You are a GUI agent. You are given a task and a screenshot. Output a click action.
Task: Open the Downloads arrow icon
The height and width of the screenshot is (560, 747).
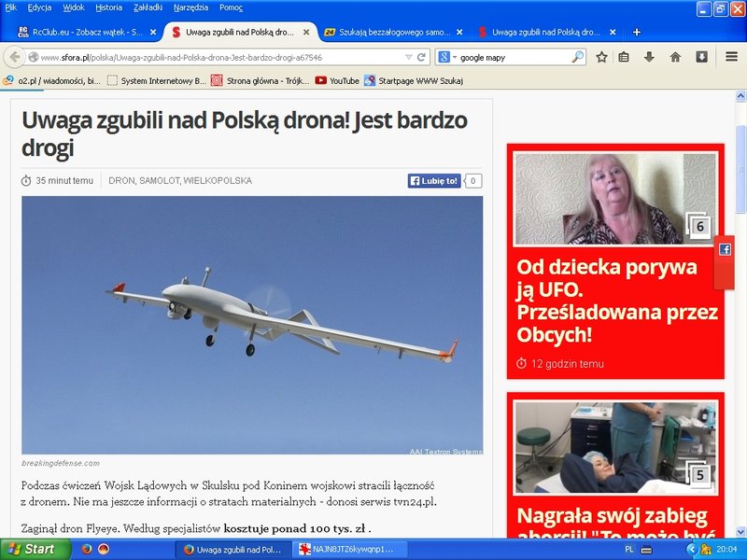(x=649, y=57)
